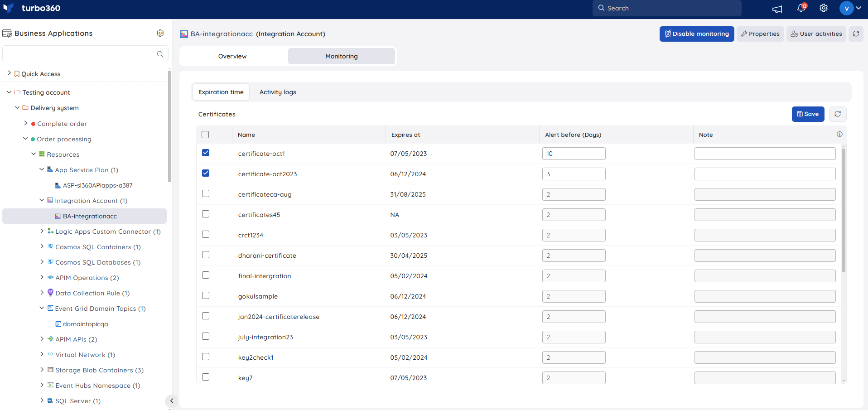Uncheck the certificate-oct1 checkbox

(206, 153)
